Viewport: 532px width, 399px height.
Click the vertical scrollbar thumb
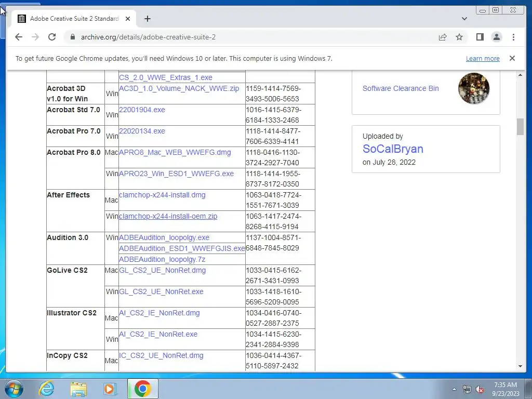coord(520,127)
